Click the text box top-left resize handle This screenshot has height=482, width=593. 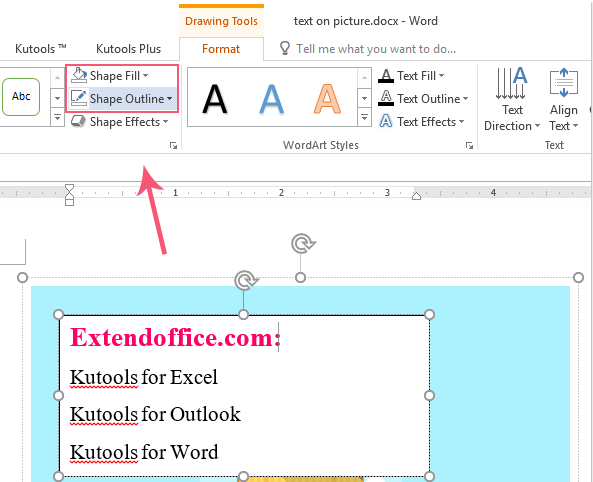[x=59, y=314]
